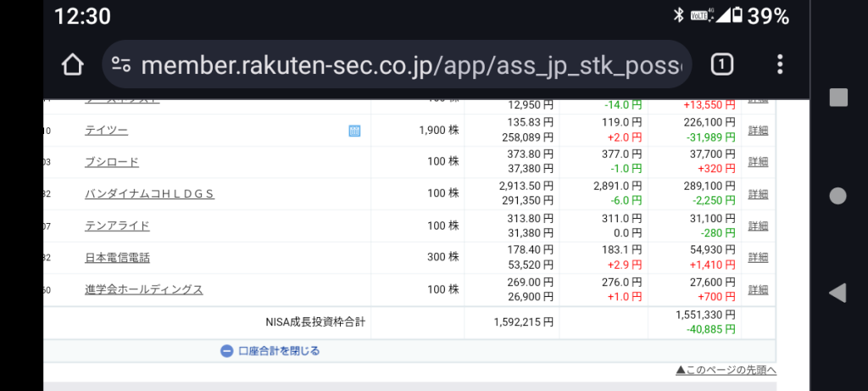Image resolution: width=868 pixels, height=391 pixels.
Task: Click the NISA成長投資枠合計 label
Action: pos(315,322)
